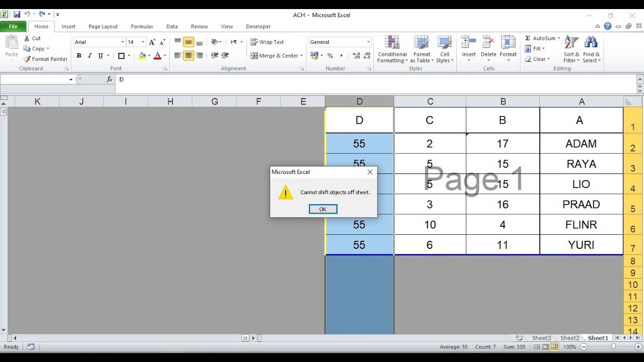Select Bottom Align icon
The image size is (644, 362).
(x=199, y=42)
